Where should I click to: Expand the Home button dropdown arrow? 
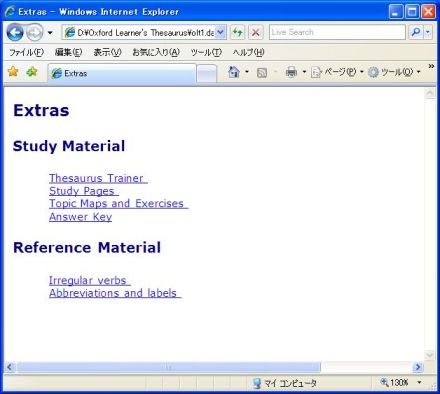(247, 72)
